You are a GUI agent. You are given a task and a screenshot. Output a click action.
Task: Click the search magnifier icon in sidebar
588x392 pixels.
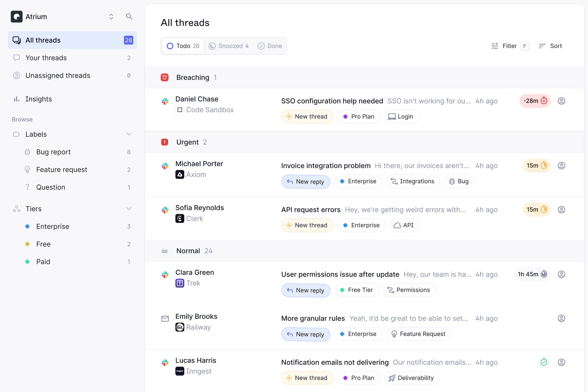pos(129,16)
